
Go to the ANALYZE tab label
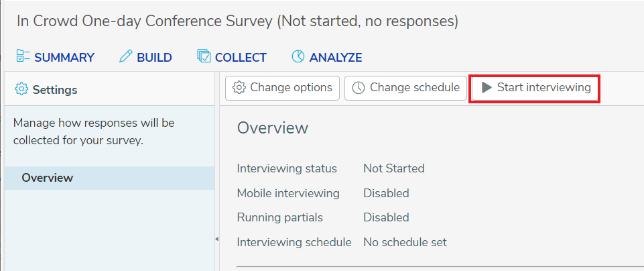[336, 58]
